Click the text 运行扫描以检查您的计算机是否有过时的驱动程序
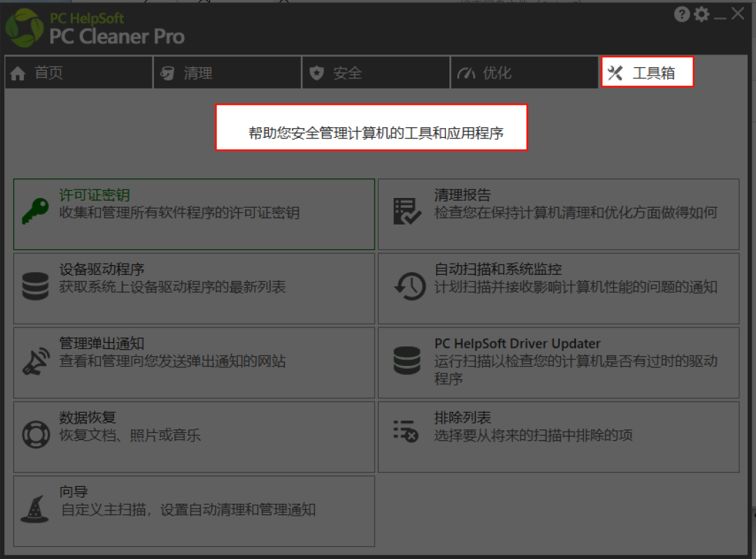 [575, 369]
